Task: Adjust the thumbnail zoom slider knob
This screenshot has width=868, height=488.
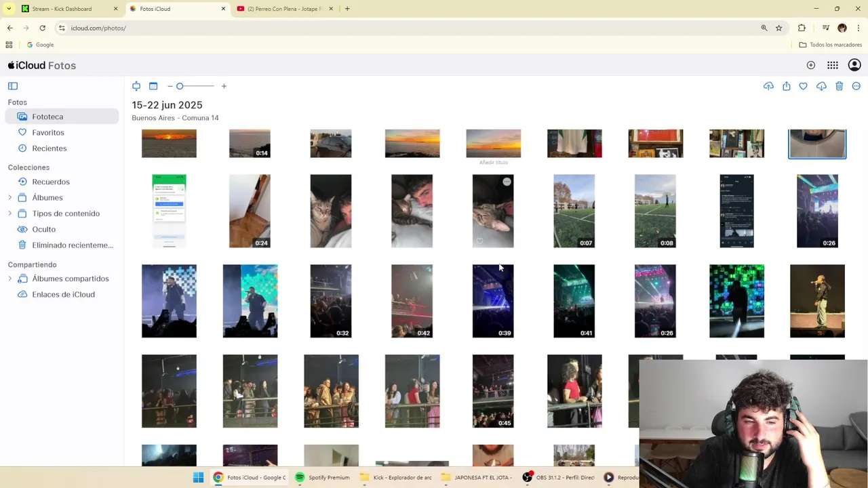Action: point(180,86)
